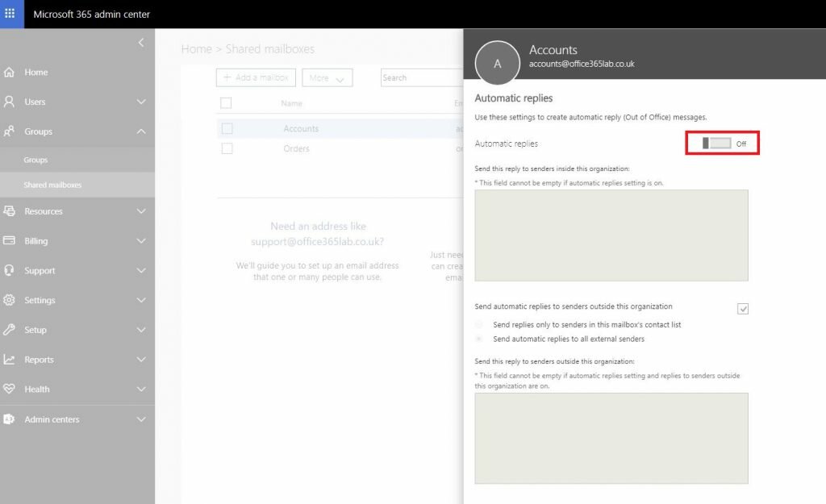Expand the Settings menu chevron
Screen dimensions: 826x504
[x=141, y=300]
